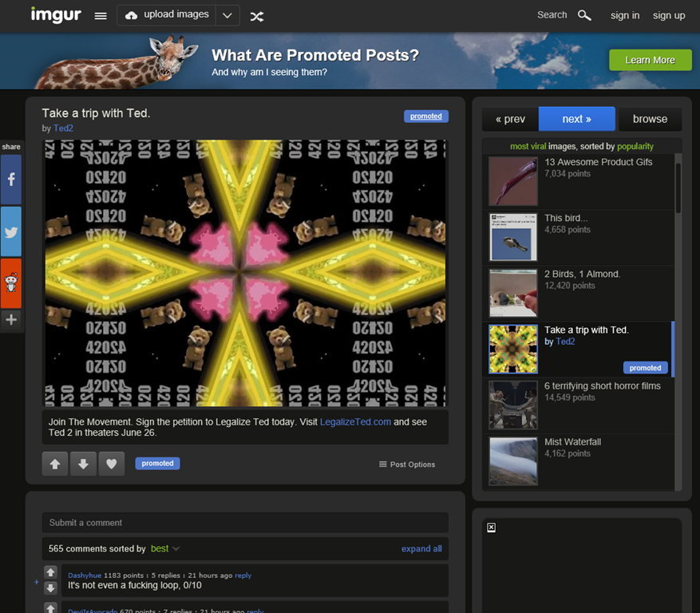Favorite the post with the heart
700x613 pixels.
[x=112, y=464]
